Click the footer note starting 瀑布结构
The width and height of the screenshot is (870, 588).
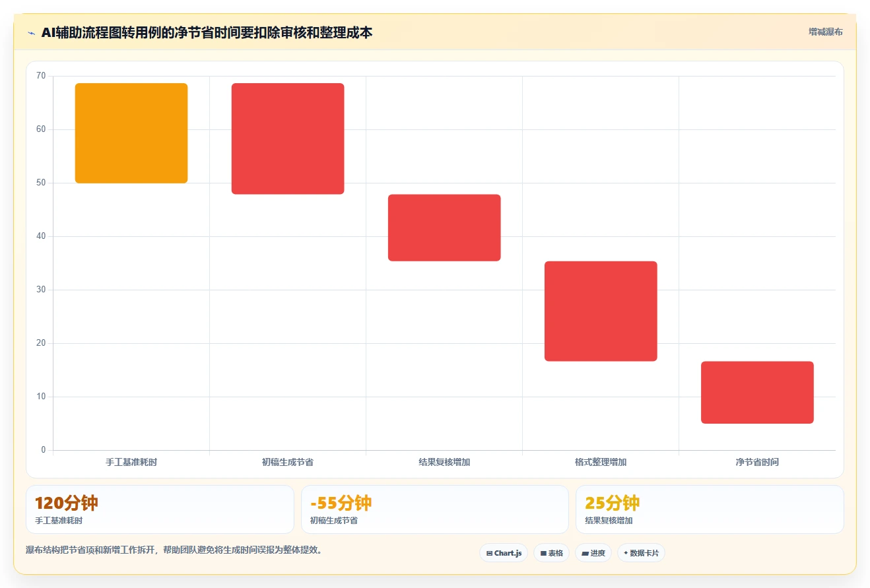tap(176, 550)
